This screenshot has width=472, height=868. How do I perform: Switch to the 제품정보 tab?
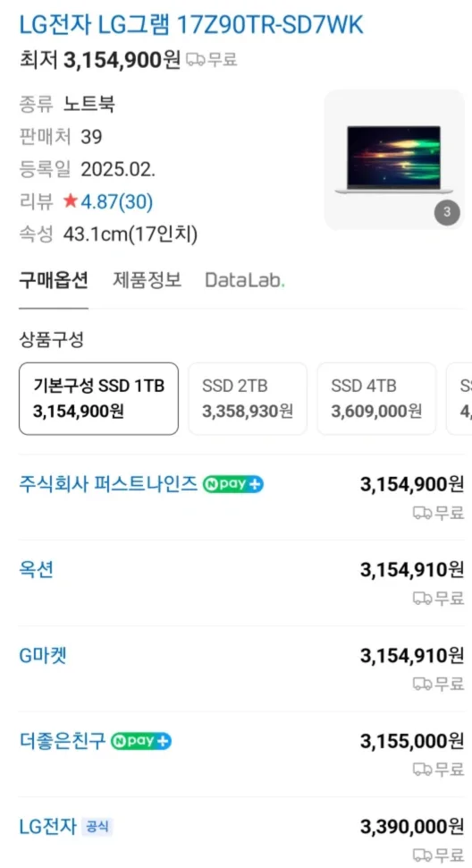pos(147,280)
